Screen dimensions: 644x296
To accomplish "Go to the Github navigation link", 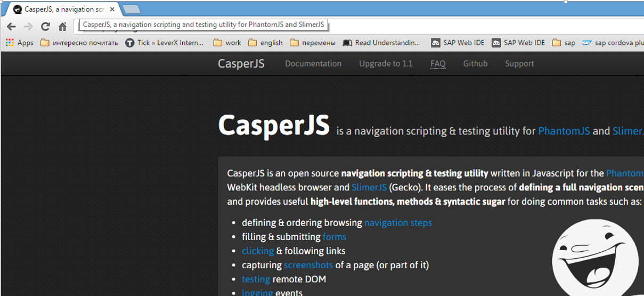I will point(475,63).
